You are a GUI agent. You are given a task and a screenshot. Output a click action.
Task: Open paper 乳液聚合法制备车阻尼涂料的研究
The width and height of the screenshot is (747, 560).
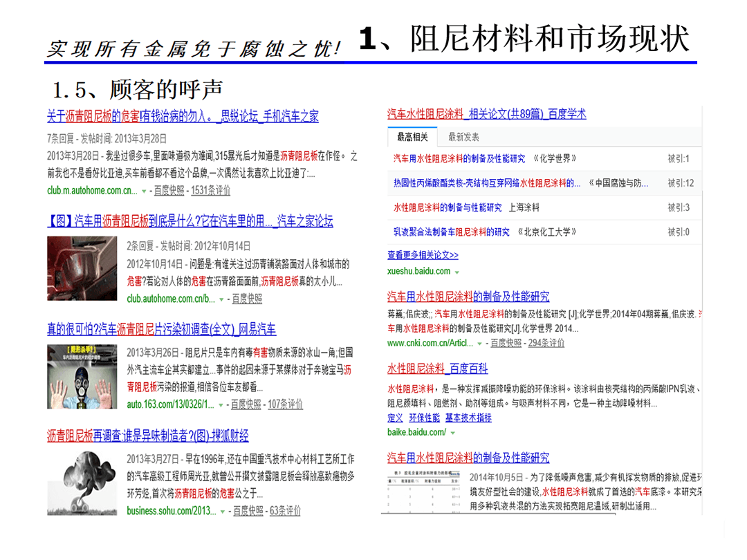(451, 232)
